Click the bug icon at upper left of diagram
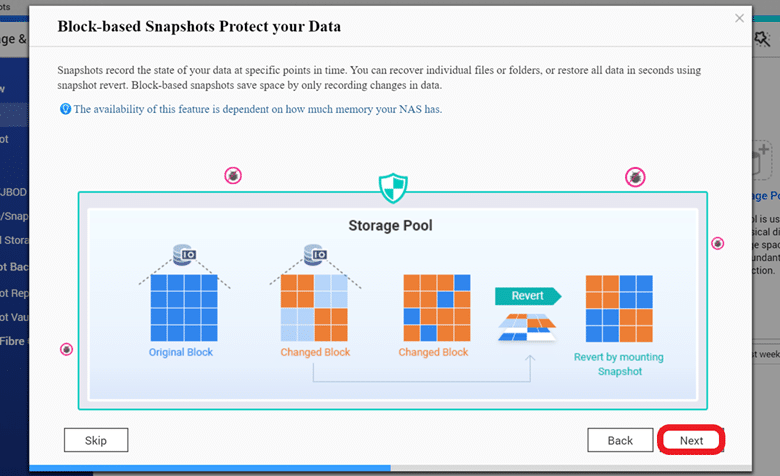The width and height of the screenshot is (780, 476). (233, 176)
